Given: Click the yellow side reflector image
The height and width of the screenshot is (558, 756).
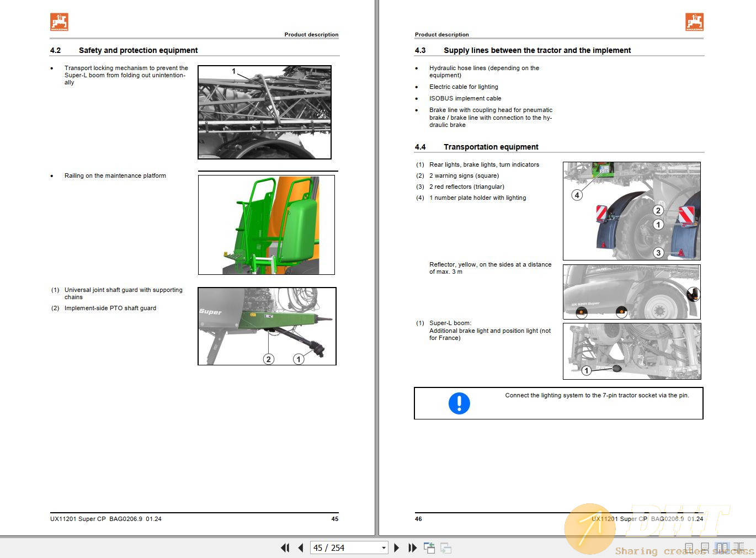Looking at the screenshot, I should tap(632, 292).
